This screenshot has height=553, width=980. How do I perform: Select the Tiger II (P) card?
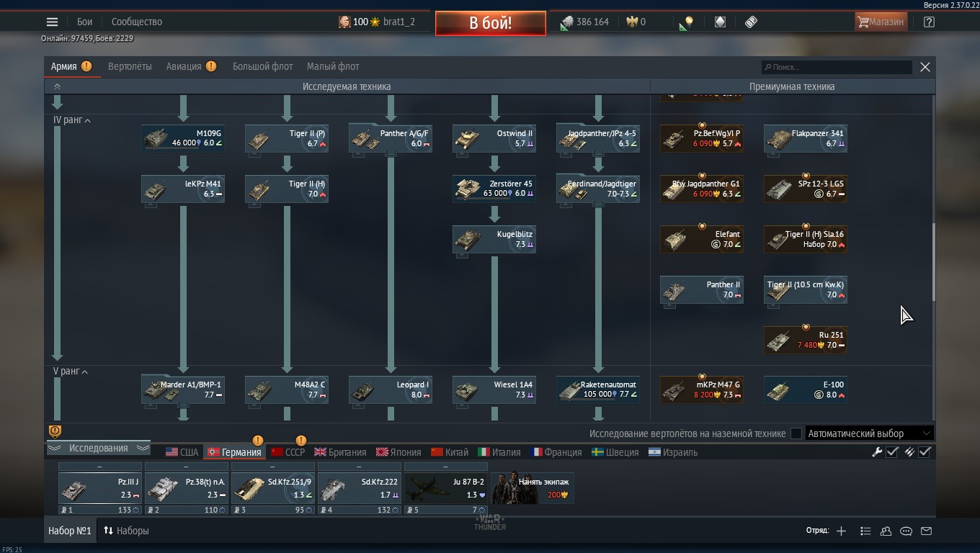click(x=287, y=138)
